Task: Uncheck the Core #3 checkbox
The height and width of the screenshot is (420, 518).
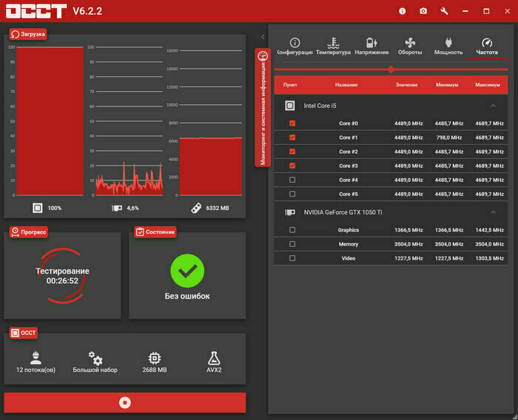Action: (292, 166)
